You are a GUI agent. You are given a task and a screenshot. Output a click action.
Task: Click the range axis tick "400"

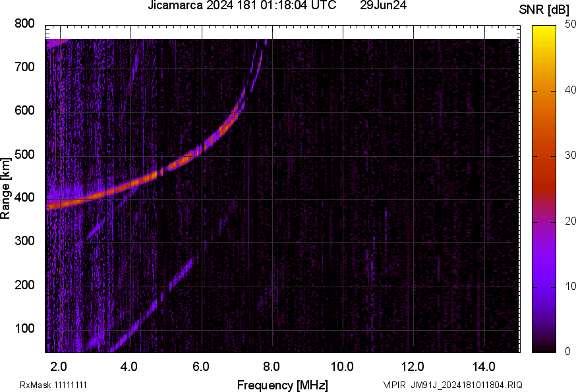(24, 197)
